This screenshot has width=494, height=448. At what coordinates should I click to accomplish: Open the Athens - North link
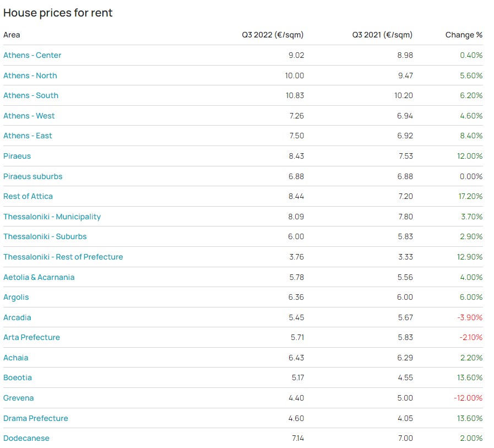pos(30,75)
